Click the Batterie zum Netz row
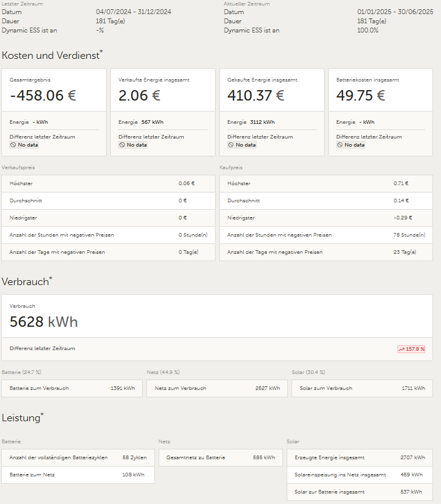 coord(78,475)
